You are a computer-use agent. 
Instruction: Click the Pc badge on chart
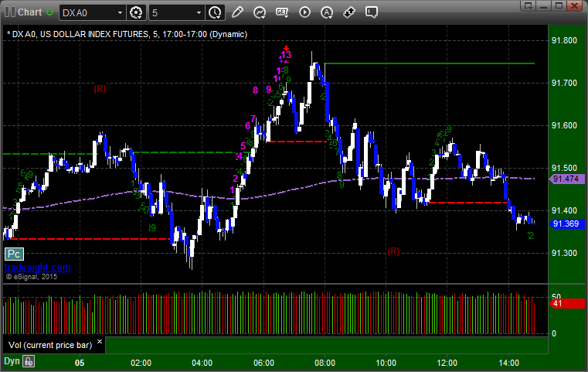(x=14, y=254)
